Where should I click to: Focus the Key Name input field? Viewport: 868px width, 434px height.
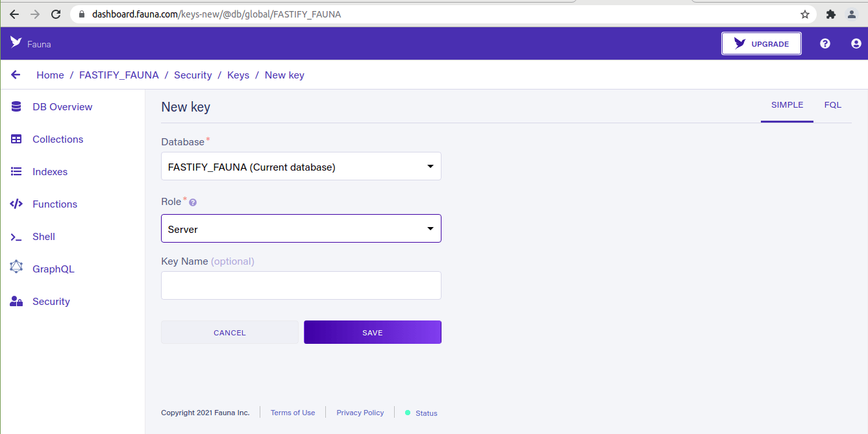301,285
